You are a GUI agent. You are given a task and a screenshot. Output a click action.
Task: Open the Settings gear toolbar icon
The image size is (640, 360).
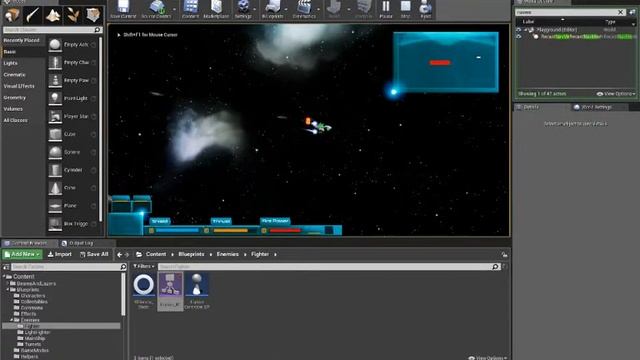pos(243,7)
